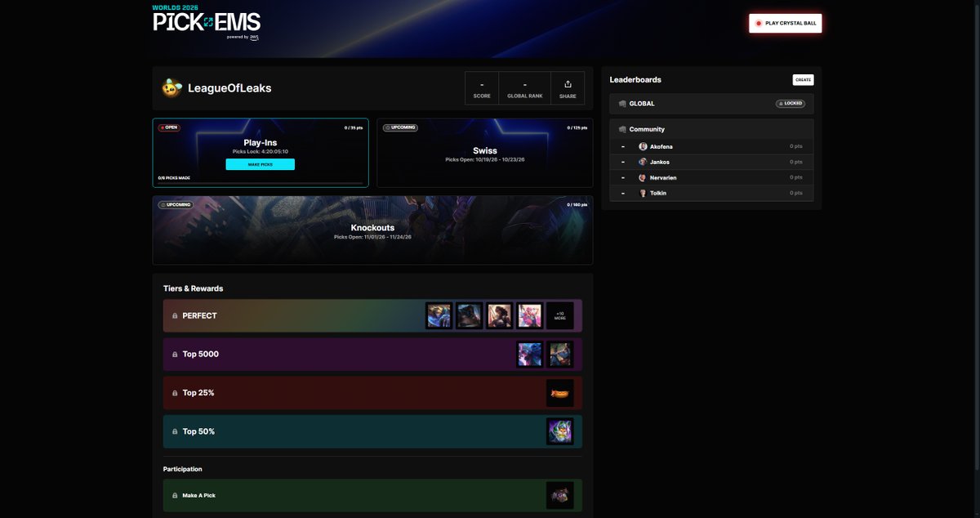Click the Score stat box
Viewport: 980px width, 518px height.
482,88
